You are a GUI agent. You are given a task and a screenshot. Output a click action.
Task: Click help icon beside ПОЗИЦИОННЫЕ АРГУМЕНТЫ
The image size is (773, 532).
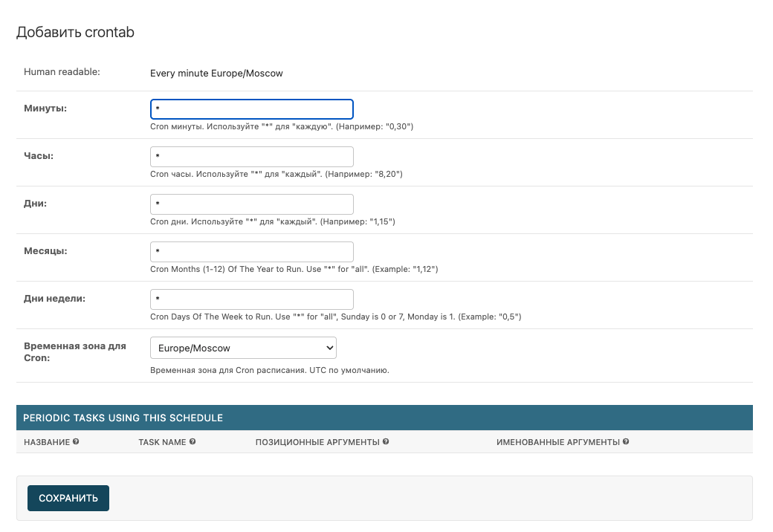(x=386, y=442)
